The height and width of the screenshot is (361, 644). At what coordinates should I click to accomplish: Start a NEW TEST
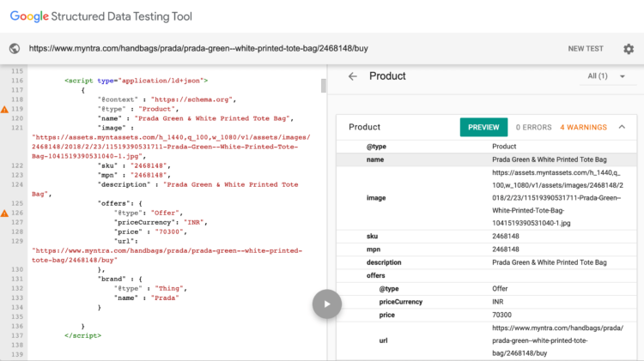pyautogui.click(x=586, y=49)
